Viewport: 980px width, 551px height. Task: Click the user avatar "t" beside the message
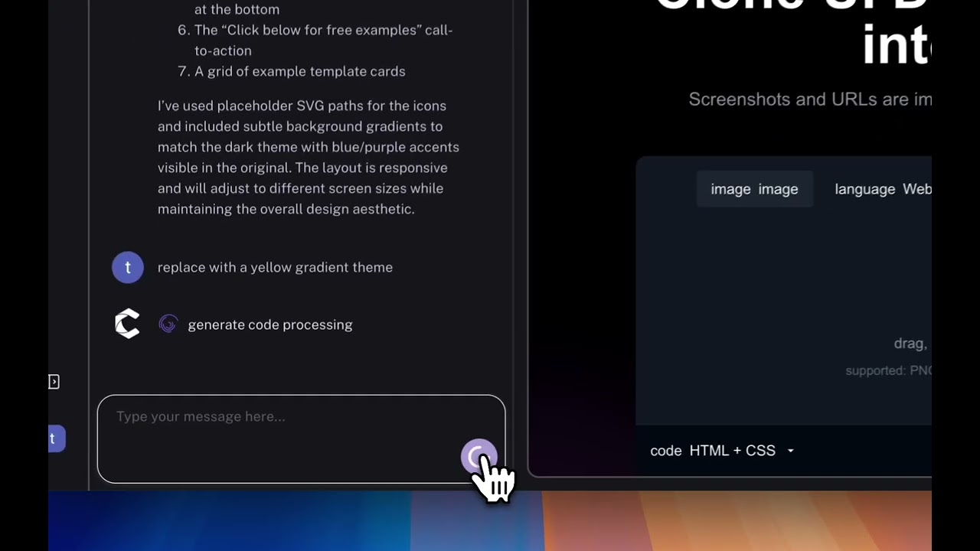pyautogui.click(x=128, y=268)
